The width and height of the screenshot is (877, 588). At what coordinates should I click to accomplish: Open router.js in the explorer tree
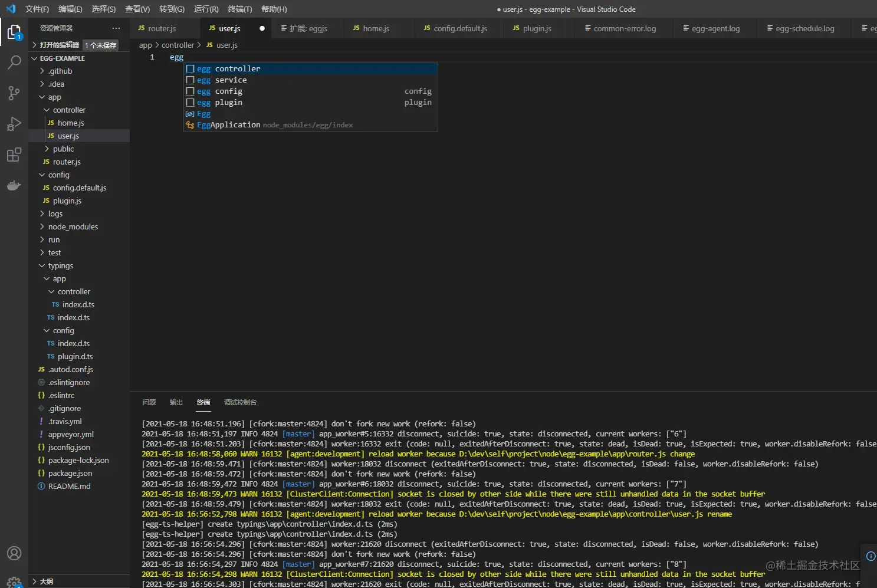(80, 162)
